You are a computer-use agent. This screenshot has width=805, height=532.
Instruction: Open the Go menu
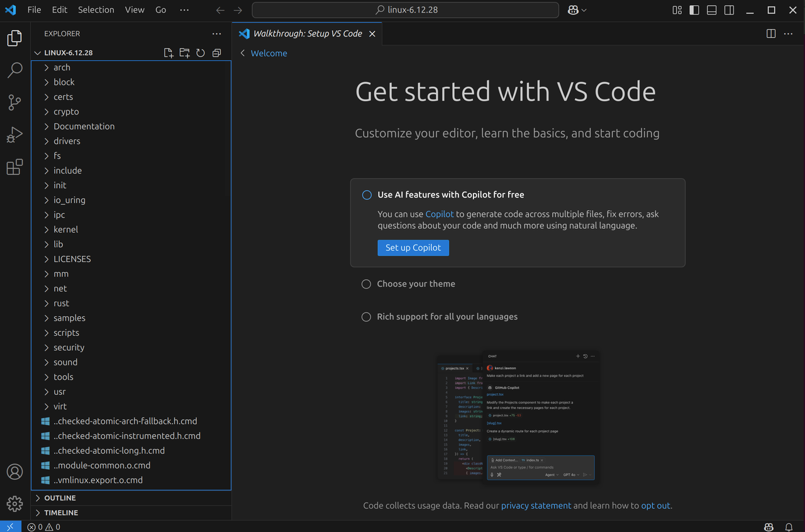pos(161,10)
